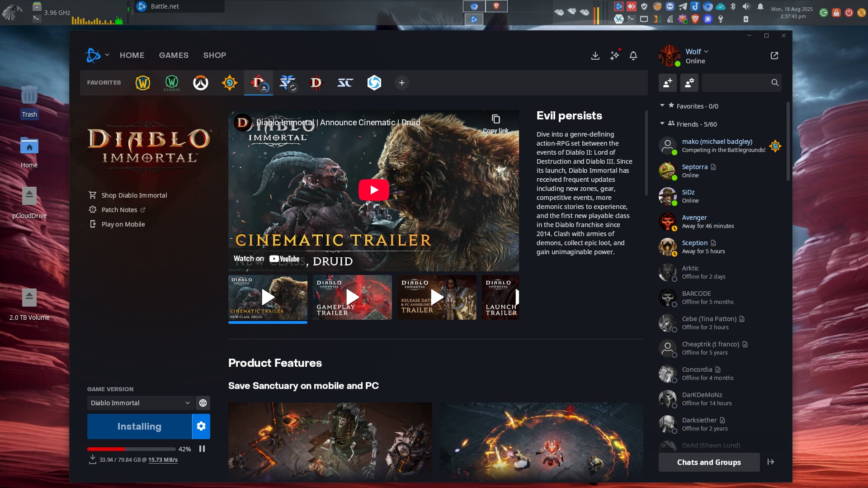Go to the HOME tab
868x488 pixels.
tap(132, 55)
